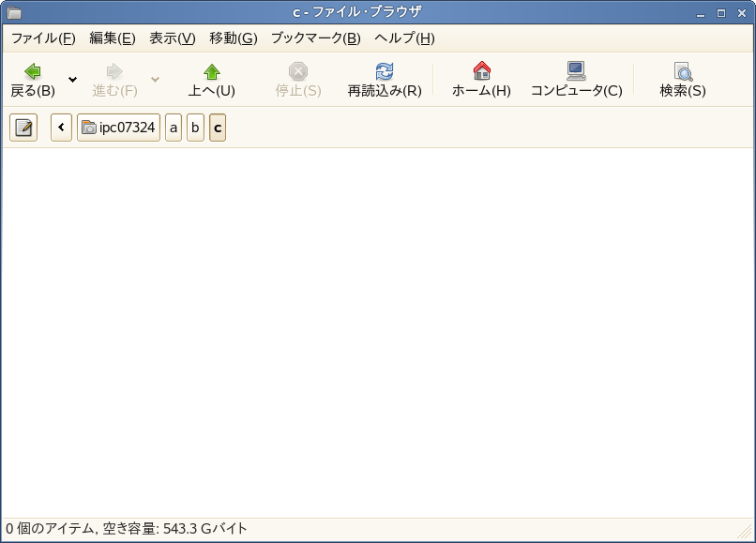Navigate to folder a in path bar
The height and width of the screenshot is (543, 756).
pyautogui.click(x=174, y=128)
